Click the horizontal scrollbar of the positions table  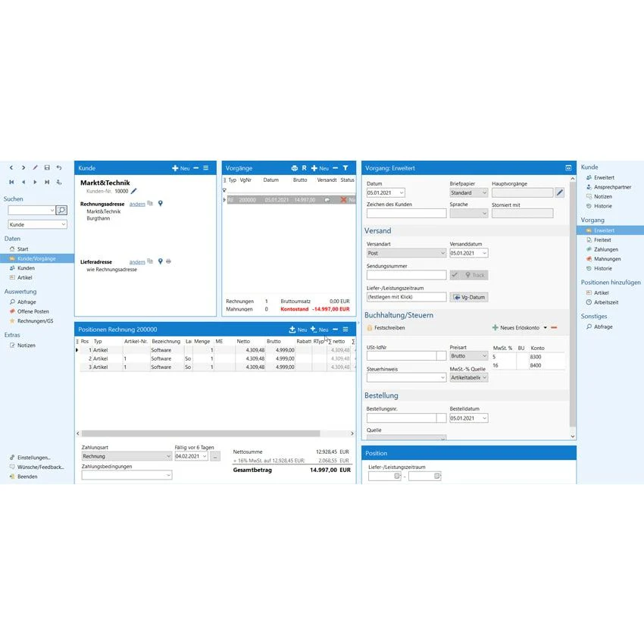[x=201, y=433]
